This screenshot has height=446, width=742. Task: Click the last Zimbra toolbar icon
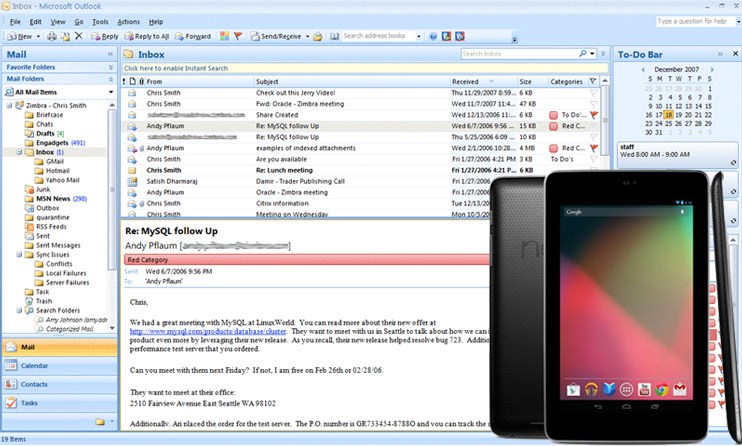click(x=459, y=36)
